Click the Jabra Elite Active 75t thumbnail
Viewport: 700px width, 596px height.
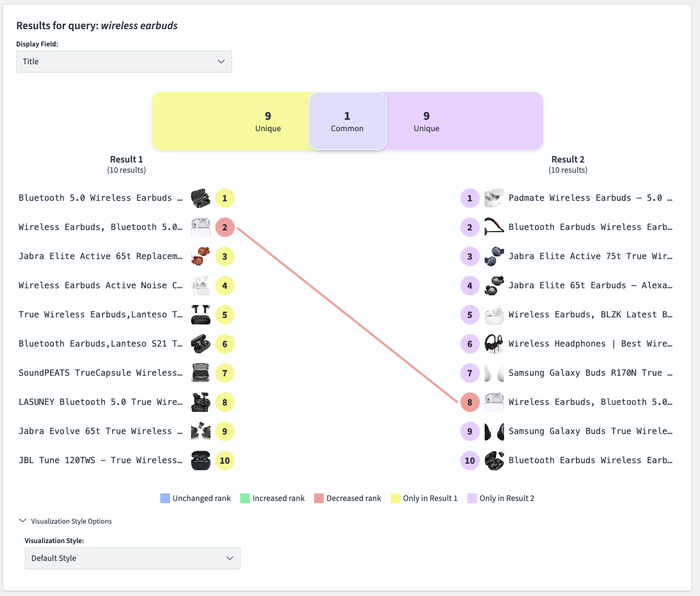(494, 256)
